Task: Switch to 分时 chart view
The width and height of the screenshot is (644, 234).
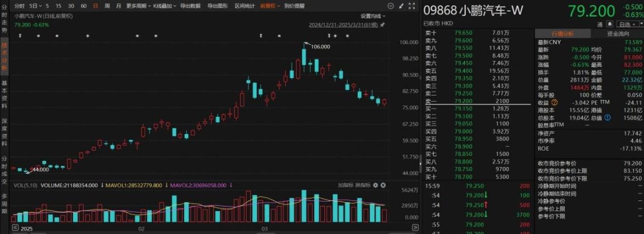Action: 19,6
